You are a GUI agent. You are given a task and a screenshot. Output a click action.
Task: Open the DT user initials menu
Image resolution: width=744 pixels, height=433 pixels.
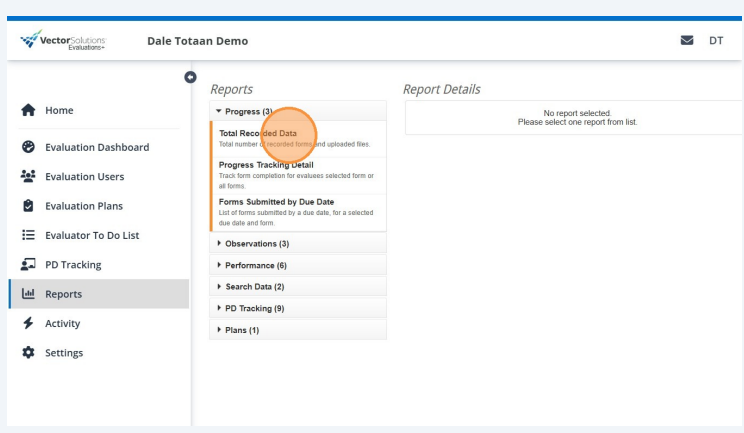point(716,41)
